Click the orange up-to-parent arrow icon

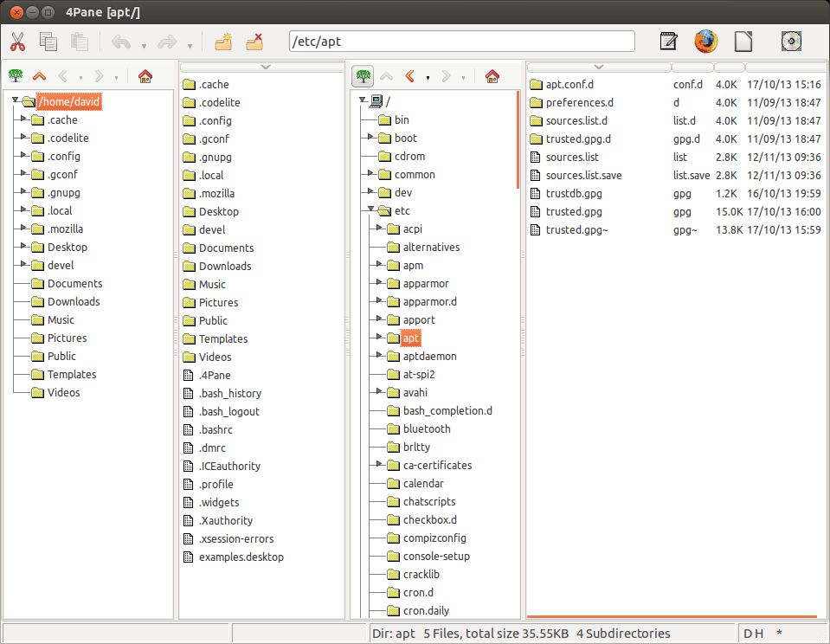[38, 76]
